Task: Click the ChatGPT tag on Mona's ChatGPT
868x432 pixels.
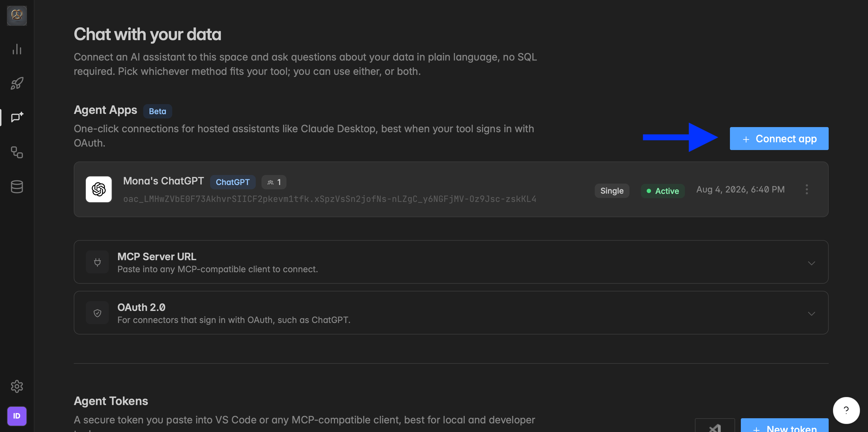Action: coord(233,182)
